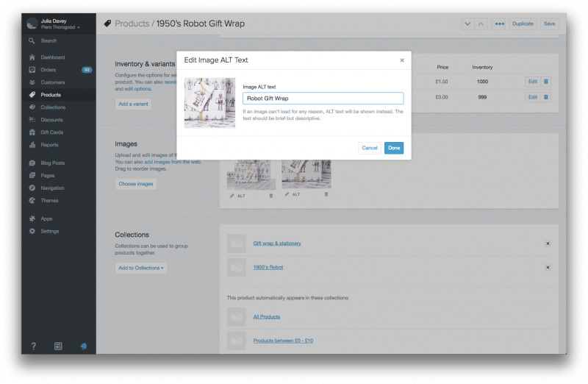Click the Pages documents icon
Screen dimensions: 588x384
(32, 175)
